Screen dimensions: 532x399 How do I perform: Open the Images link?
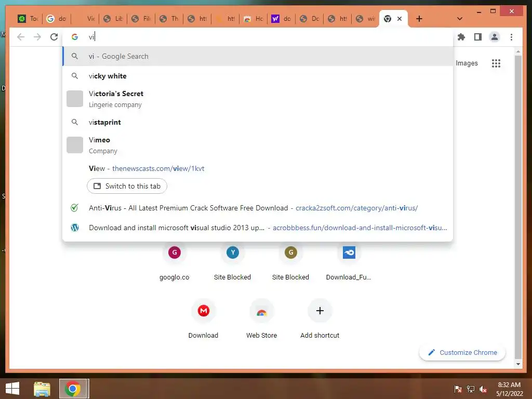click(x=467, y=63)
